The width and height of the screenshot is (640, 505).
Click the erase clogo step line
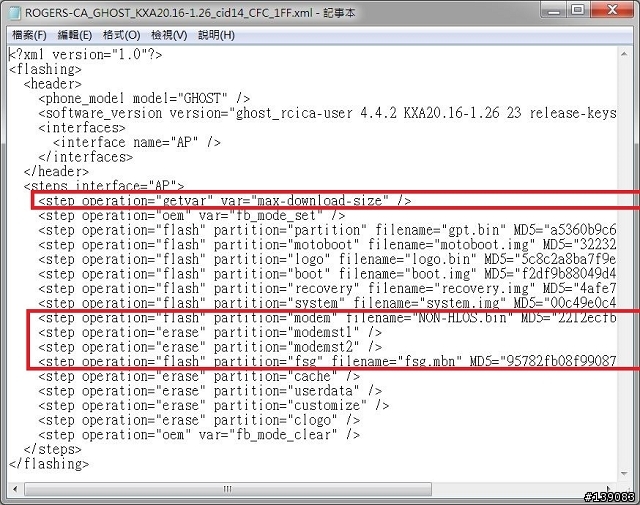coord(199,420)
